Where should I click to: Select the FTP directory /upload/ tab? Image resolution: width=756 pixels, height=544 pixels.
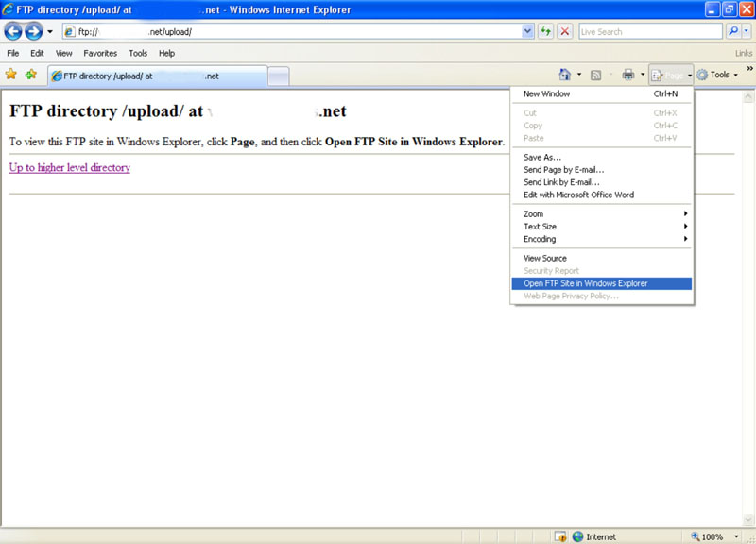pyautogui.click(x=158, y=76)
